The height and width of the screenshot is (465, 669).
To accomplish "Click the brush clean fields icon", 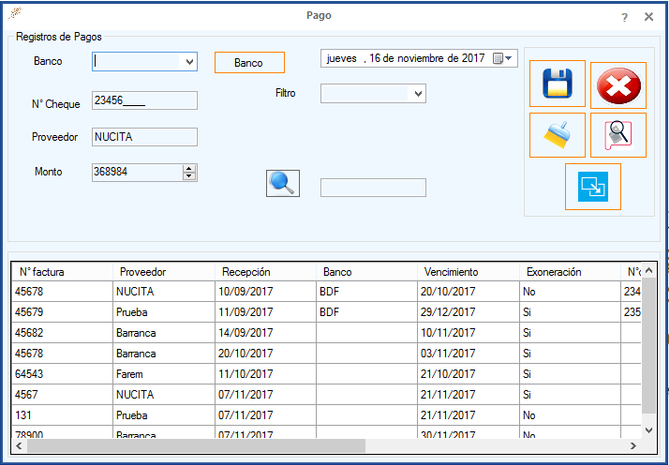I will [557, 135].
